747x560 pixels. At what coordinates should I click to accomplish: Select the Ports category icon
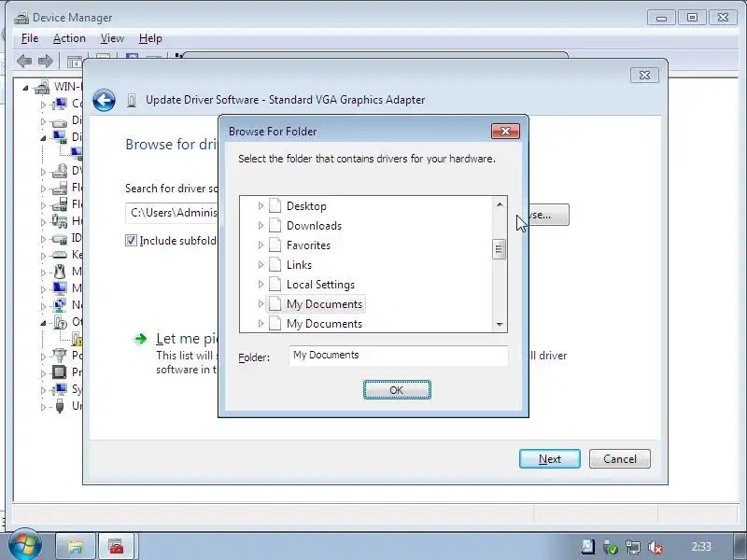[x=60, y=356]
